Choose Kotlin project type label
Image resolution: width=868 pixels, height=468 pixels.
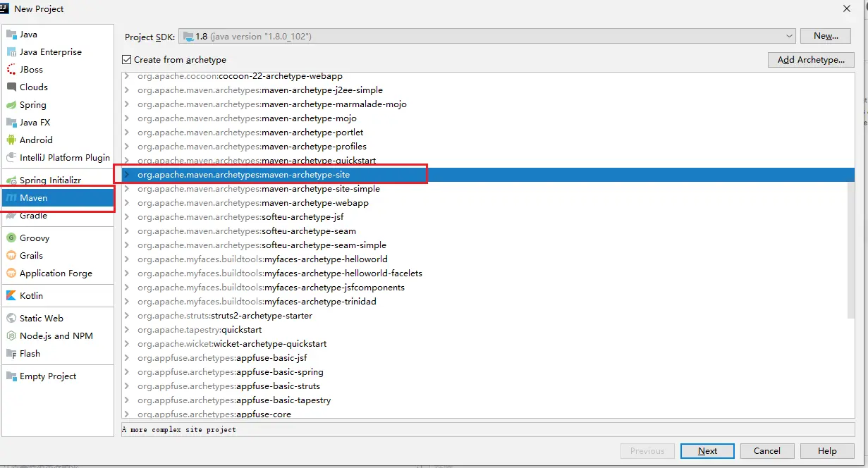tap(31, 296)
